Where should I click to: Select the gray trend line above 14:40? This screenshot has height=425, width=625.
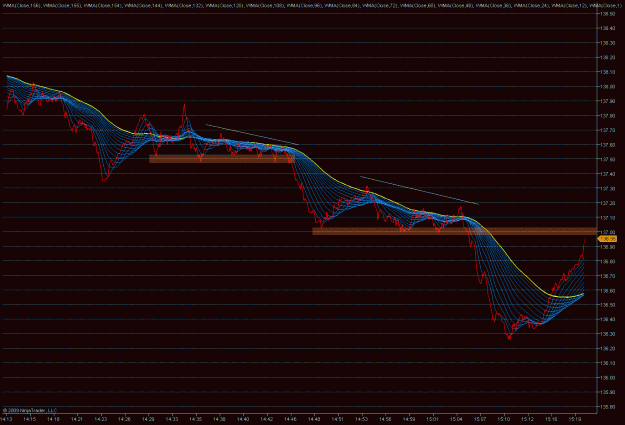pos(252,135)
